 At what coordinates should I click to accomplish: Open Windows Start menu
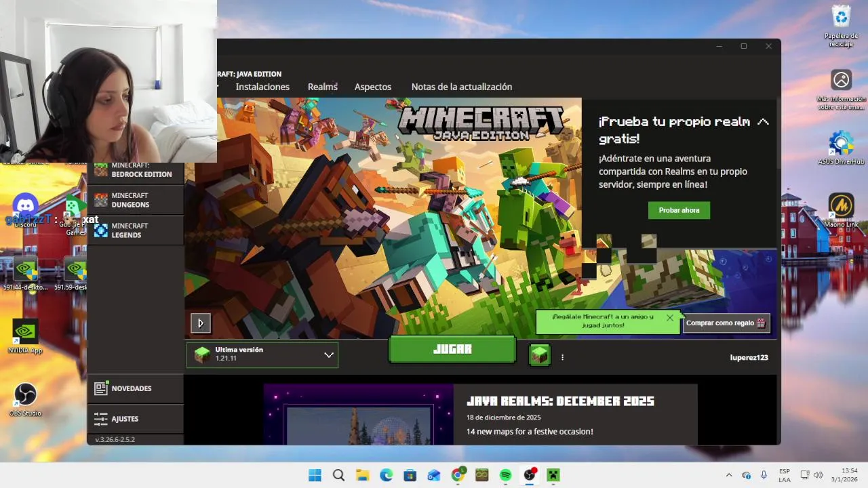315,475
